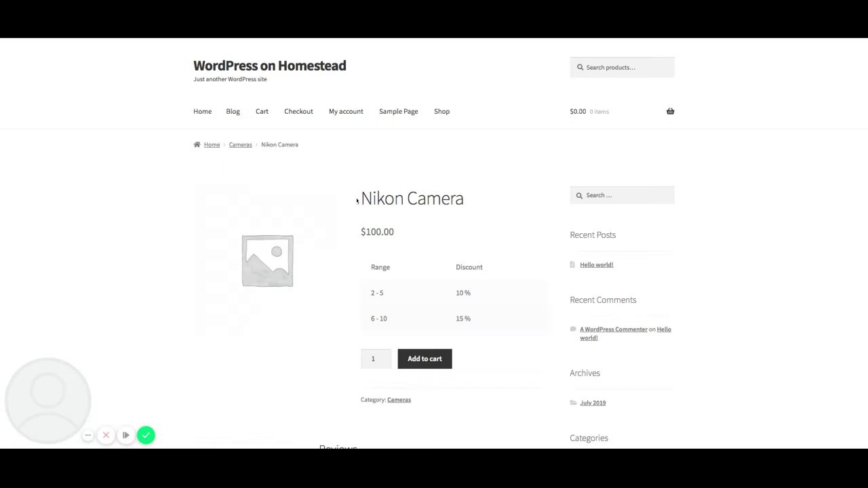Click the Recent Posts heading
The image size is (868, 488).
coord(593,235)
